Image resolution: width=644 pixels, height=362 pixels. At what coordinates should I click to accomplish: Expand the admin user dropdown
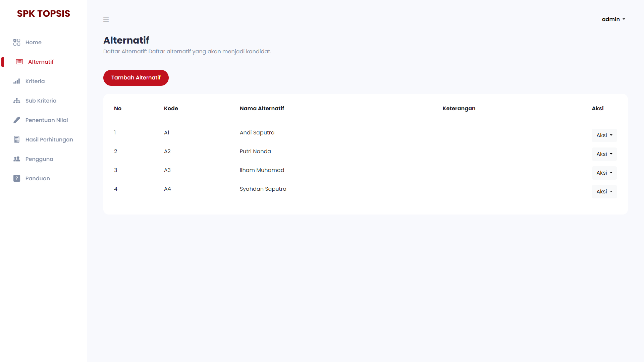click(x=613, y=19)
